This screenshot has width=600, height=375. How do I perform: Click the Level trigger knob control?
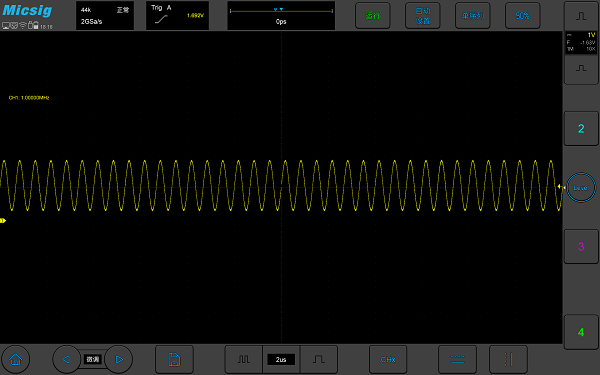point(581,188)
